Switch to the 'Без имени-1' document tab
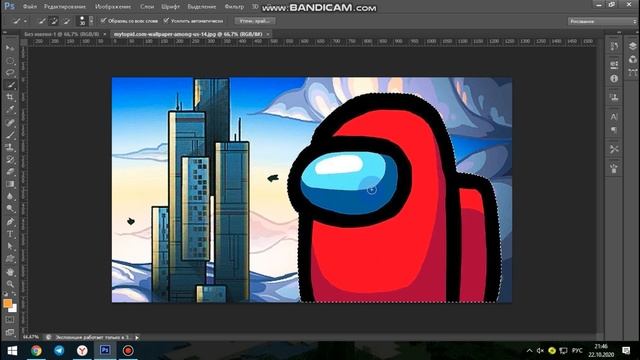The width and height of the screenshot is (640, 360). click(x=62, y=34)
